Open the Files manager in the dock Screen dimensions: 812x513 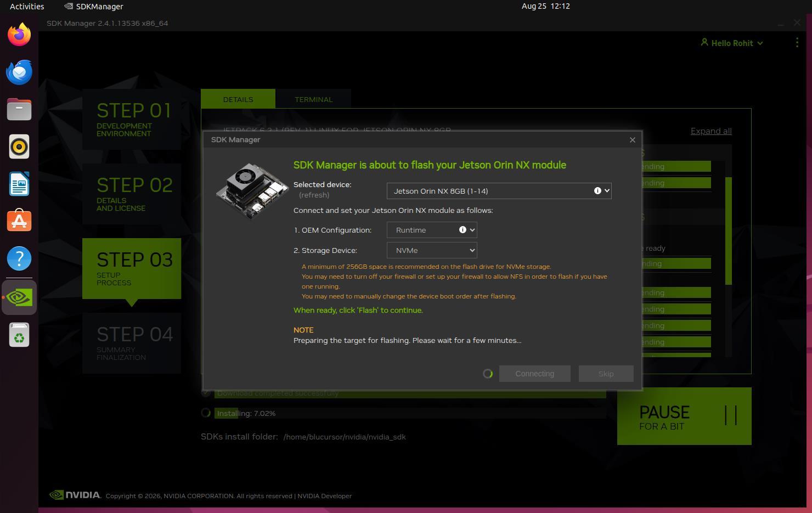(x=19, y=110)
